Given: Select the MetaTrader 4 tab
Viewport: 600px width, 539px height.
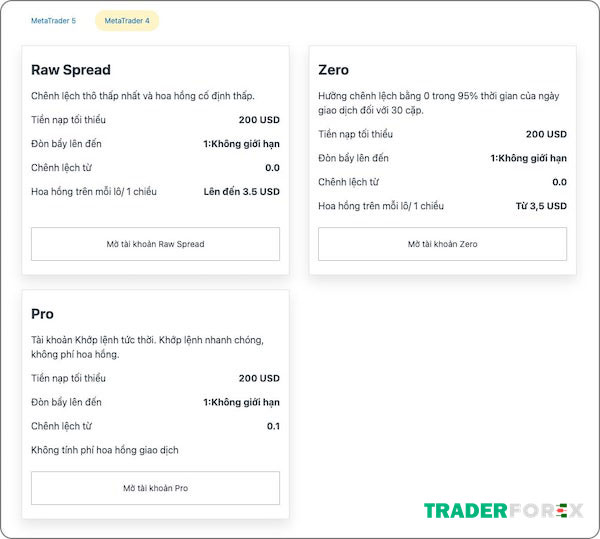Looking at the screenshot, I should (x=127, y=21).
